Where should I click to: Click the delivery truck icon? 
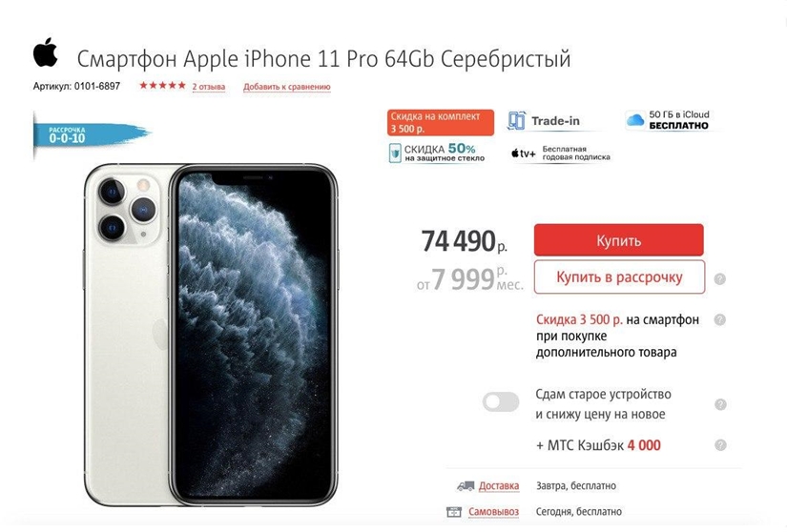(x=466, y=486)
